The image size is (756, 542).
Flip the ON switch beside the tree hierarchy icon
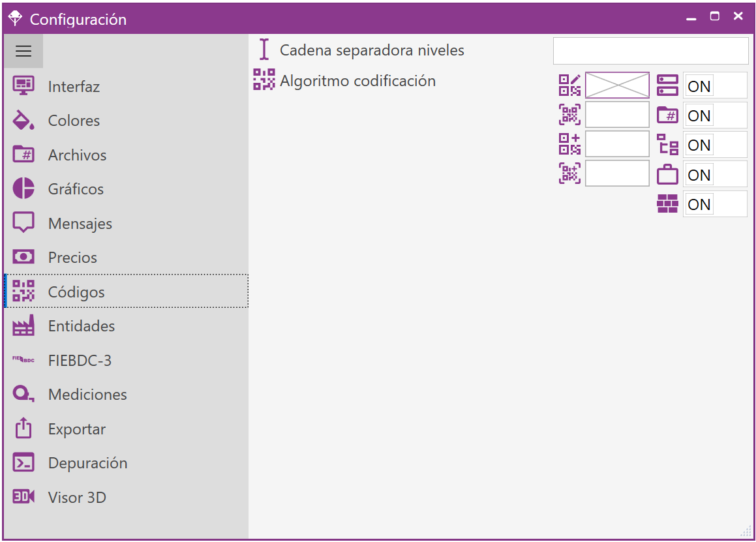click(x=699, y=145)
